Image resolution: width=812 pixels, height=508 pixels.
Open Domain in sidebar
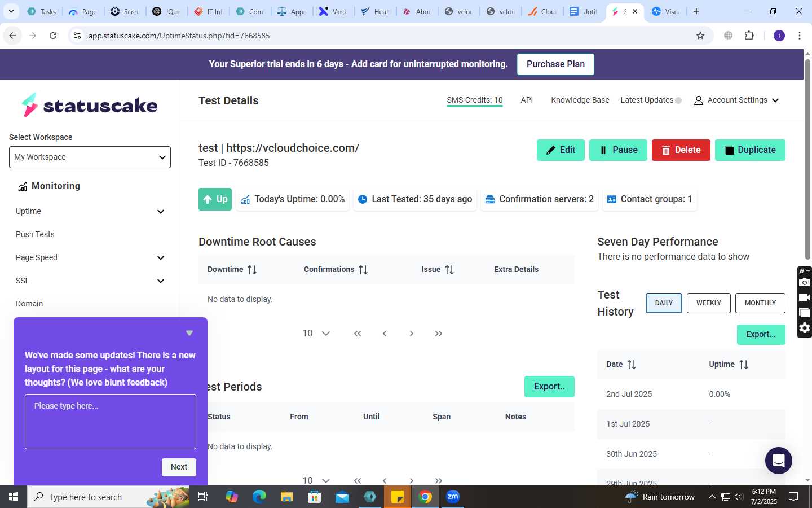point(29,304)
